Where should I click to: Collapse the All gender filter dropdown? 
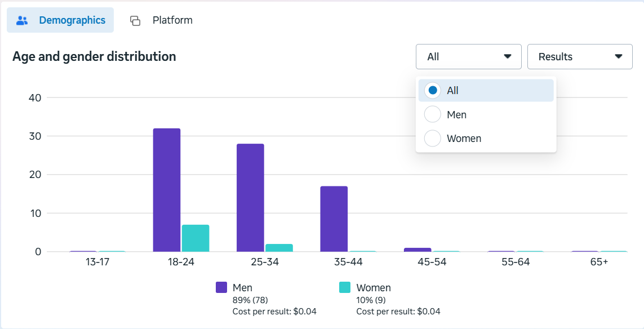(x=468, y=57)
